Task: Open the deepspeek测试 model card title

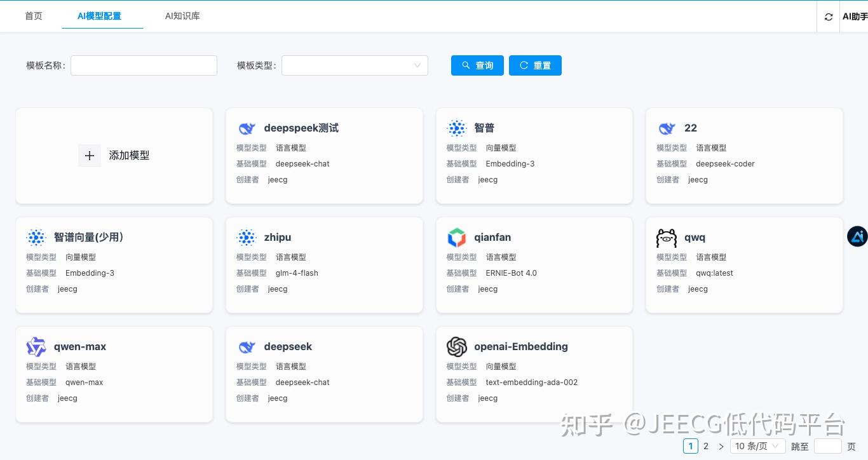Action: [x=301, y=128]
